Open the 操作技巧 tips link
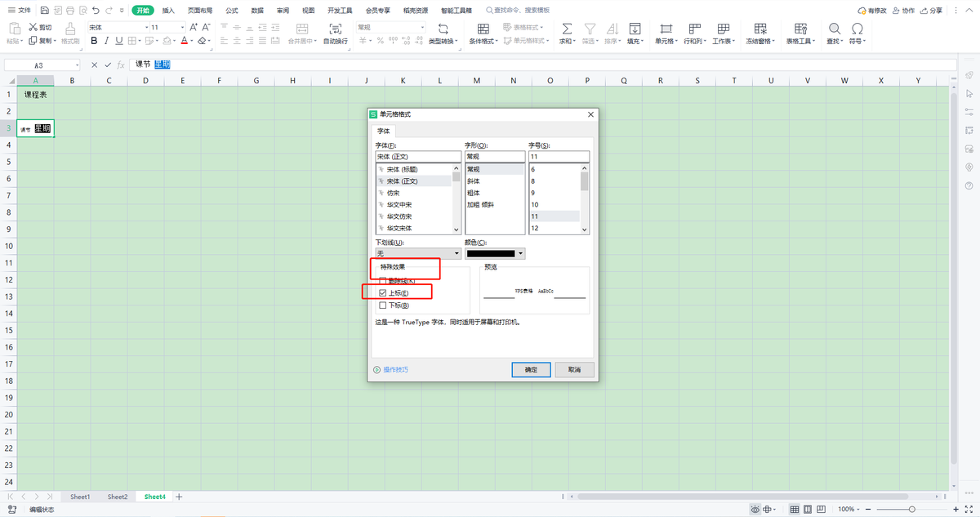The image size is (980, 517). [x=395, y=370]
